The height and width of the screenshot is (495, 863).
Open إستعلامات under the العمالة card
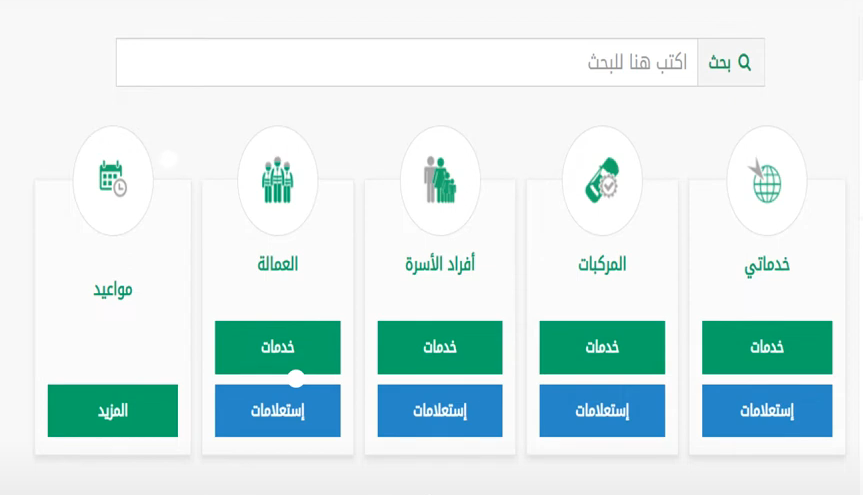[277, 411]
